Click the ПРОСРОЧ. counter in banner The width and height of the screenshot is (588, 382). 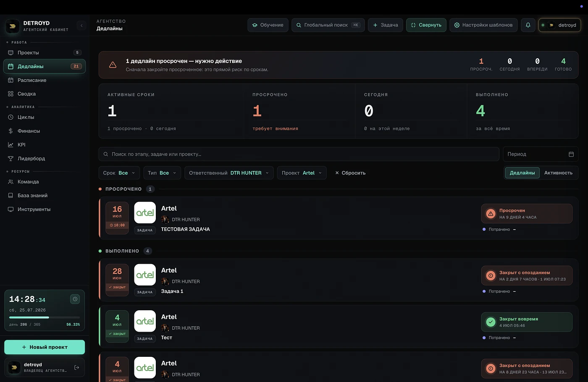[x=481, y=65]
